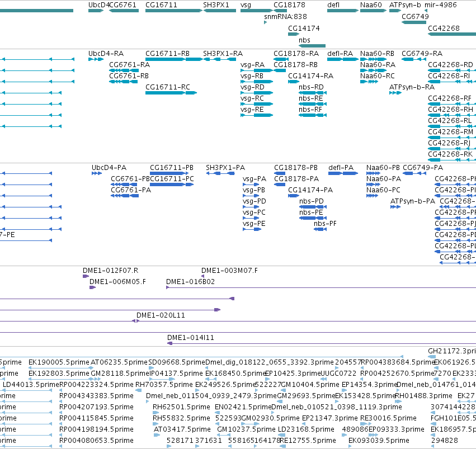This screenshot has height=449, width=476.
Task: Click the CG14174-PA protein label
Action: pos(310,190)
